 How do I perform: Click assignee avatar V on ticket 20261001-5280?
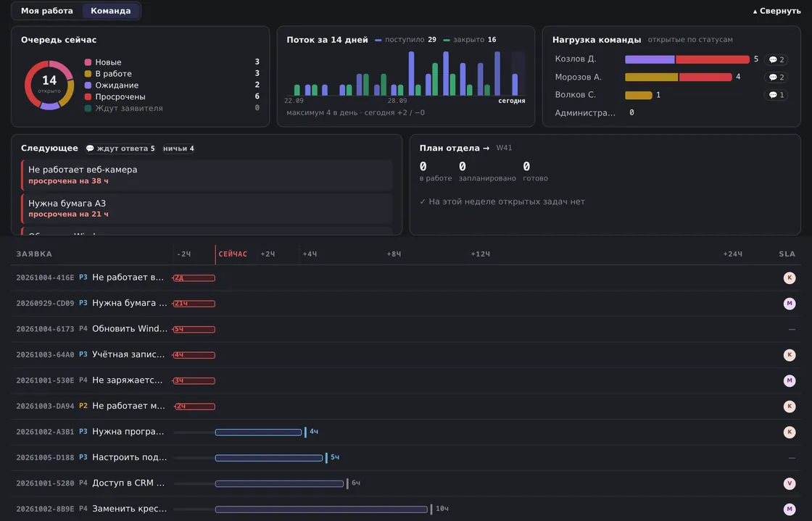790,483
